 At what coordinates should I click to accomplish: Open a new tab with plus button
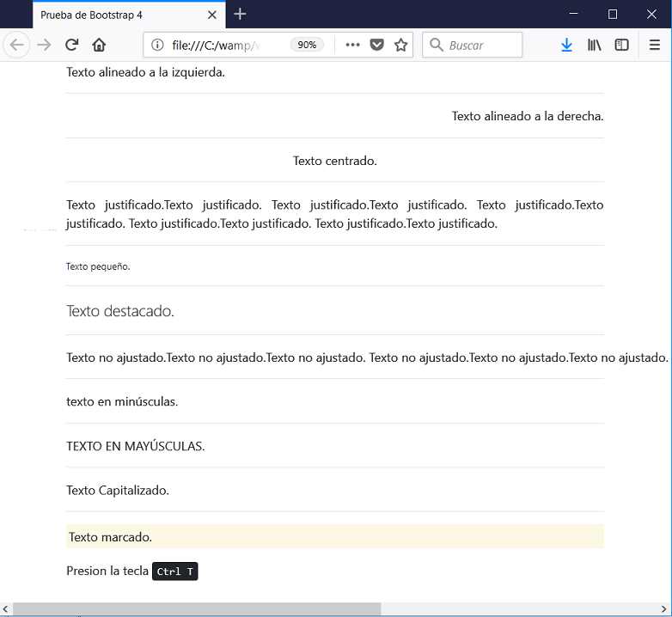tap(240, 14)
